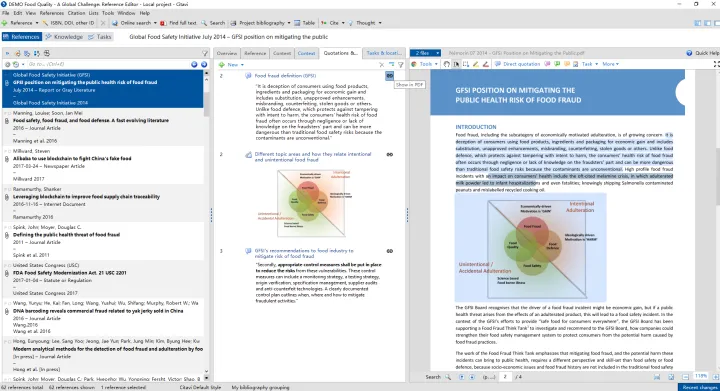Image resolution: width=720 pixels, height=391 pixels.
Task: Select the PDF image selection tool
Action: pyautogui.click(x=466, y=64)
